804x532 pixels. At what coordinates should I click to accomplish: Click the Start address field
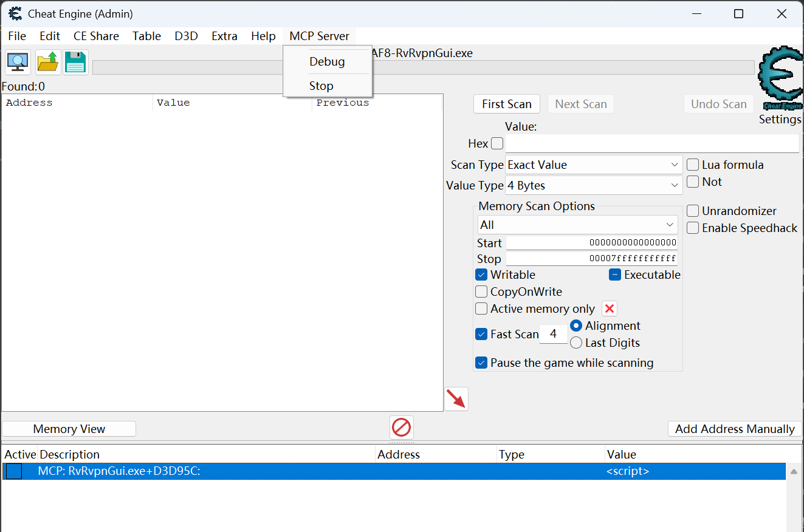coord(592,243)
